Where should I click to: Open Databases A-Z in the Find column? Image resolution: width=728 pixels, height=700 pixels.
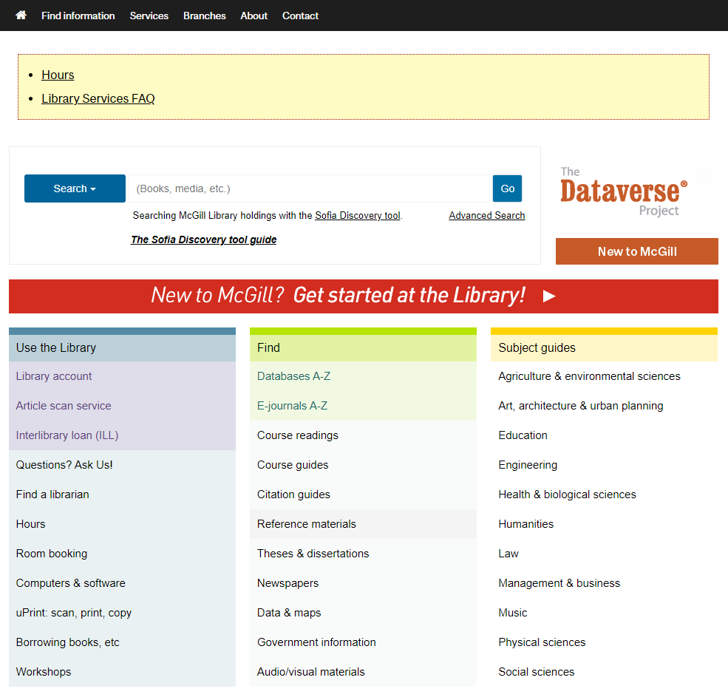pos(293,376)
